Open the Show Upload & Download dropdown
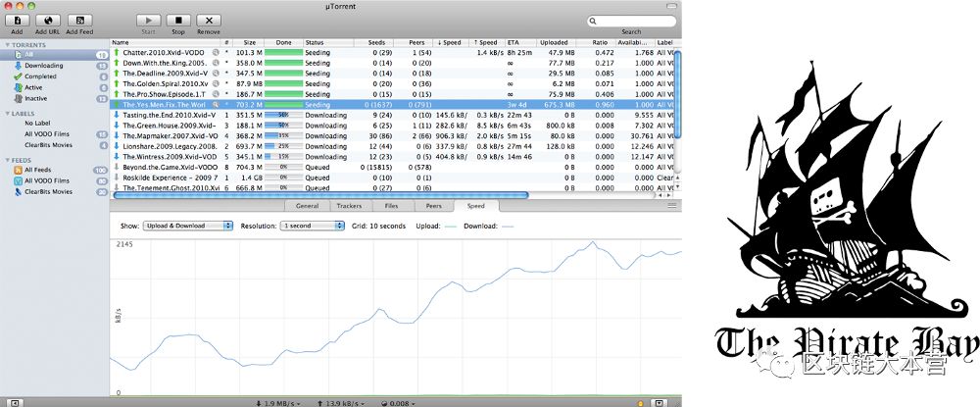This screenshot has width=980, height=407. click(x=187, y=226)
